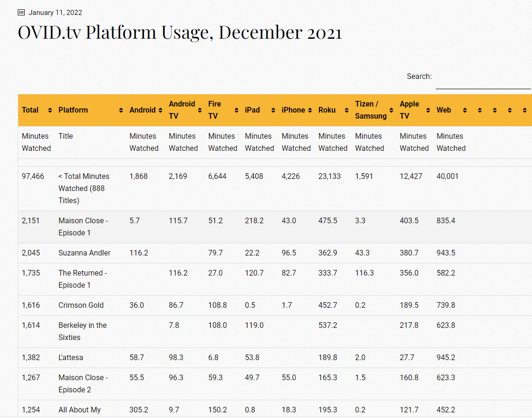Click the iPad column sort arrows
Screen dimensions: 532x418
tap(273, 110)
